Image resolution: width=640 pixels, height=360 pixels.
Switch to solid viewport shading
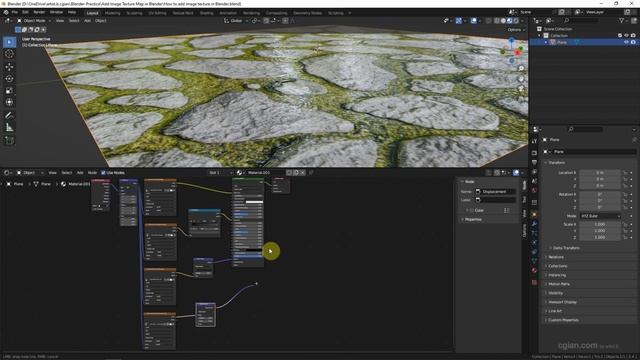pos(503,20)
